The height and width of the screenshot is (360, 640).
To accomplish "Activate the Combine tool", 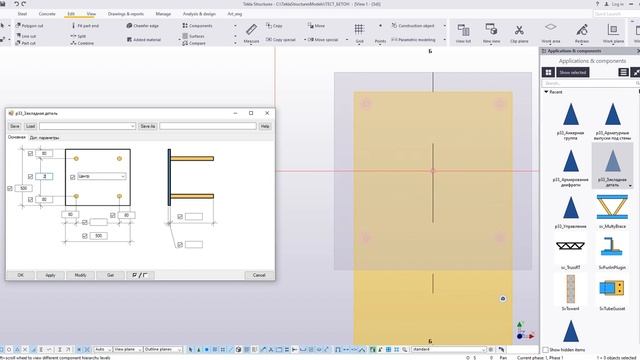I will (82, 43).
